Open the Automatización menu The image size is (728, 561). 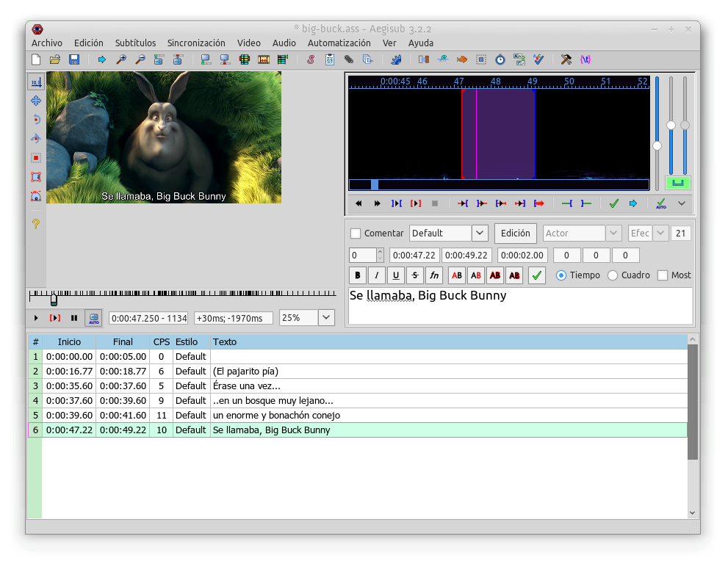click(x=339, y=43)
